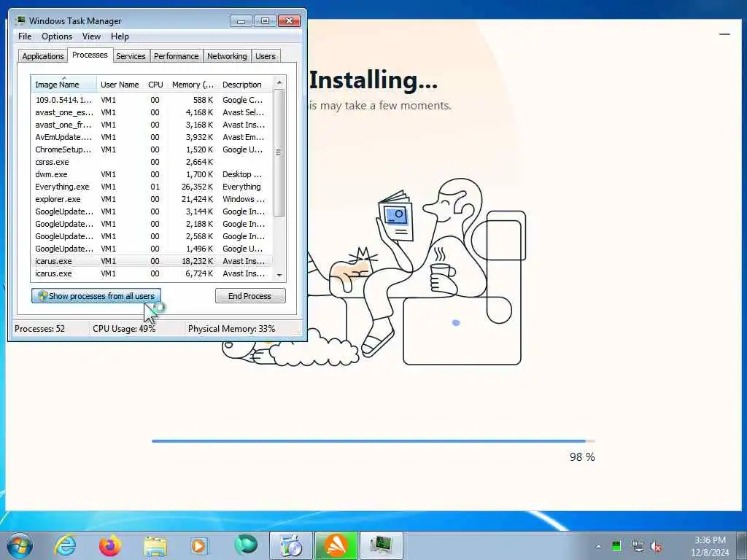The width and height of the screenshot is (747, 560).
Task: Select GoogleUpdate row using 3,144 K
Action: pyautogui.click(x=152, y=211)
